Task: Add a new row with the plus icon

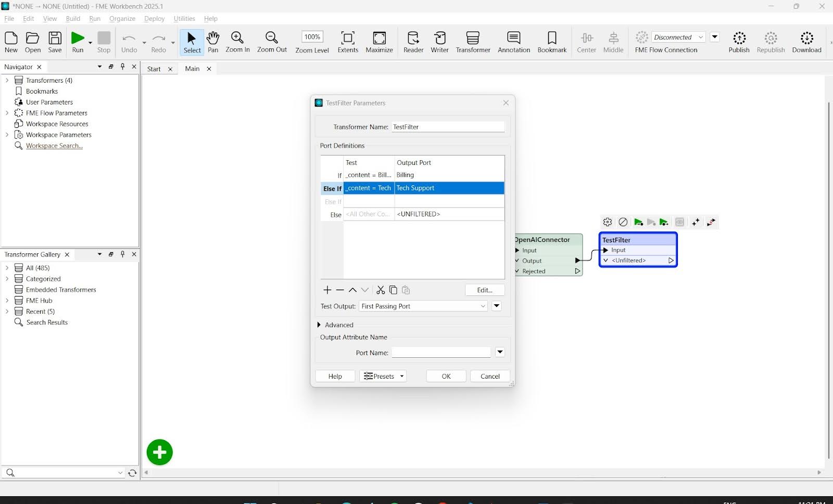Action: click(327, 290)
